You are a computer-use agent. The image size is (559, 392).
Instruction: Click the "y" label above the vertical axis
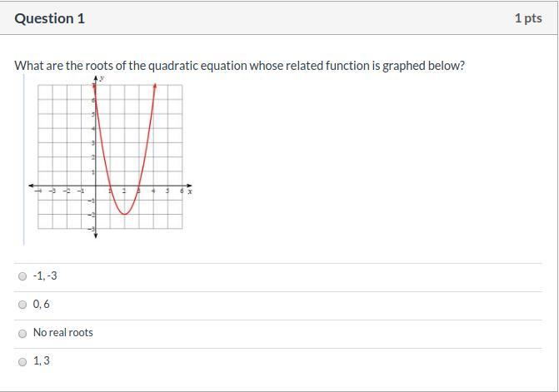pyautogui.click(x=102, y=77)
